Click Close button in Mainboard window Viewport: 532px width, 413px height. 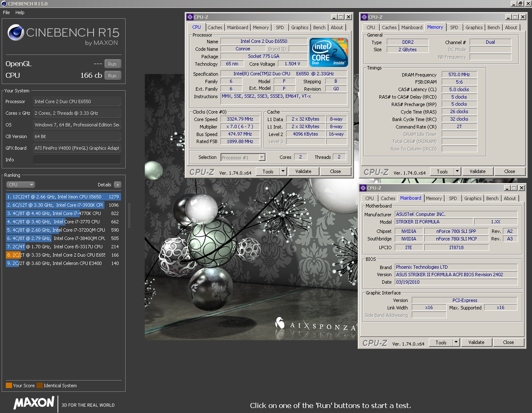508,342
